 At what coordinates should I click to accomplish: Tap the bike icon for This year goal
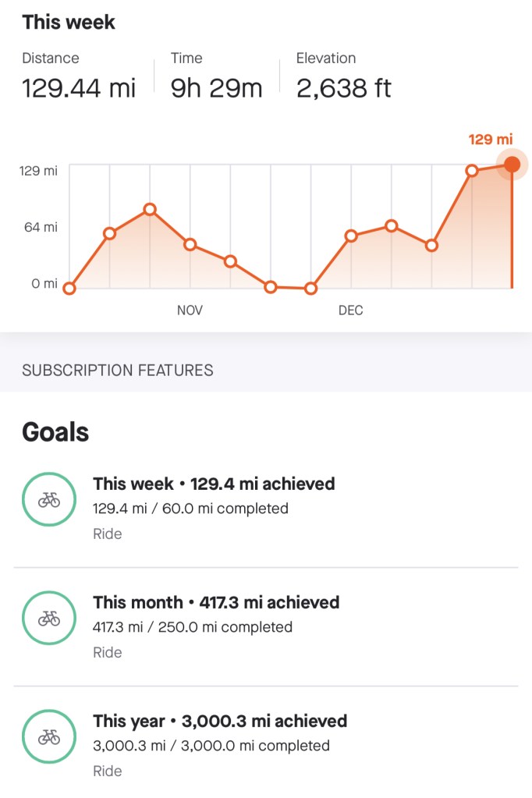(49, 736)
